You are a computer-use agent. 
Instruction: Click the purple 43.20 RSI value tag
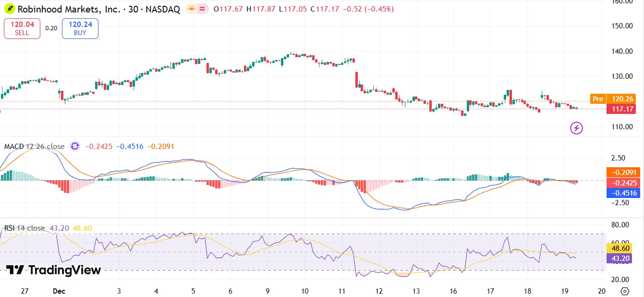point(621,258)
